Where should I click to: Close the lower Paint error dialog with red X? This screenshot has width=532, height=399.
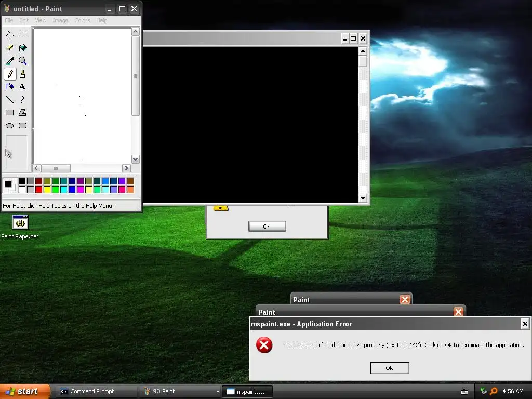point(458,312)
